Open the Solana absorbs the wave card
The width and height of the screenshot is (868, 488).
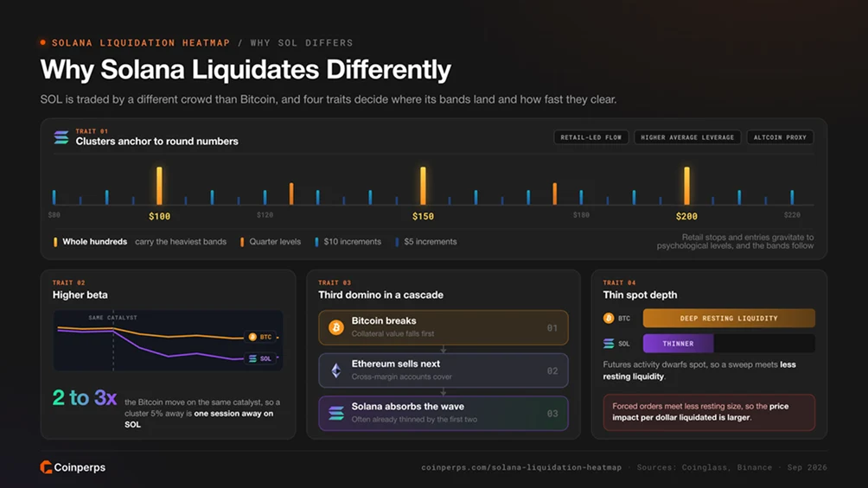(x=444, y=413)
